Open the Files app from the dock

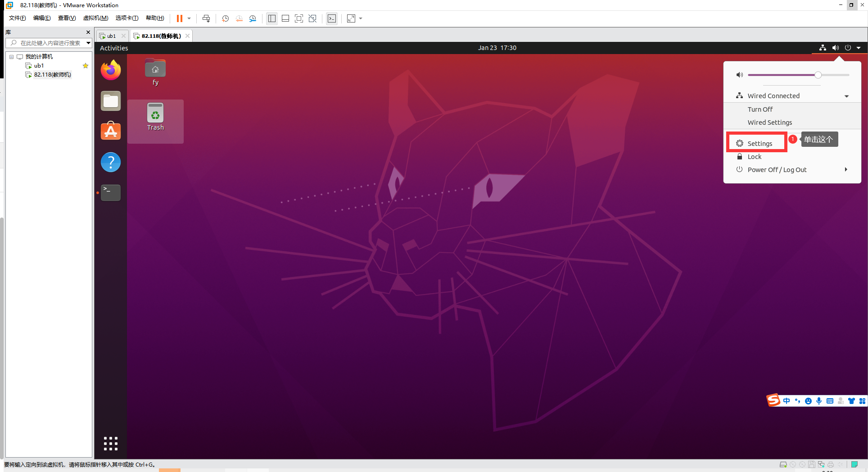(x=111, y=101)
